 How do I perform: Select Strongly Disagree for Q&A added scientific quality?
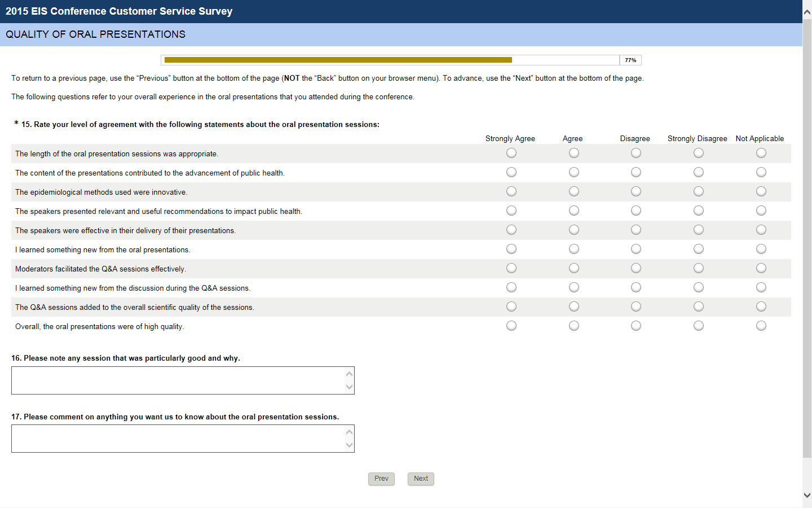[699, 306]
